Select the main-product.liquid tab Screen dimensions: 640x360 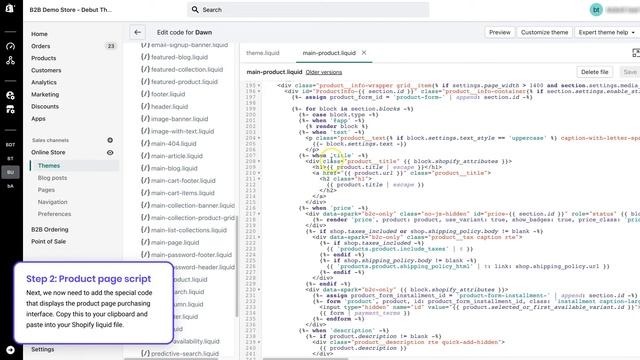coord(329,53)
